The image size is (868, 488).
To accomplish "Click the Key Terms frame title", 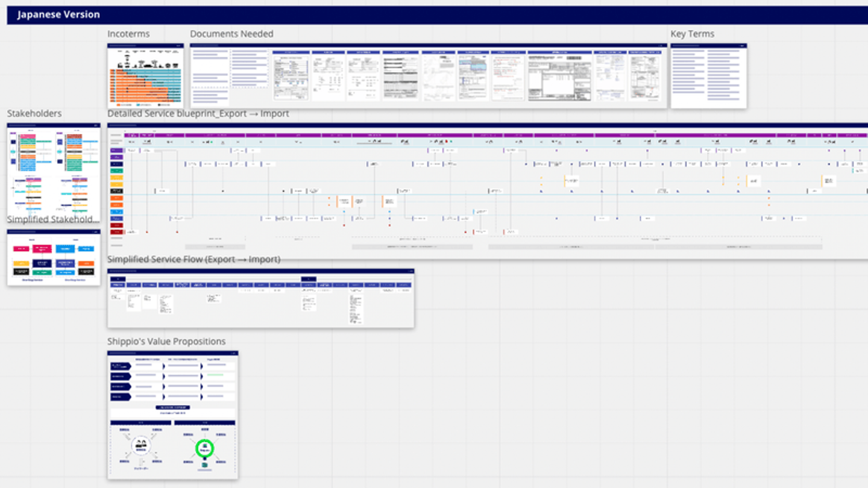I will [692, 34].
